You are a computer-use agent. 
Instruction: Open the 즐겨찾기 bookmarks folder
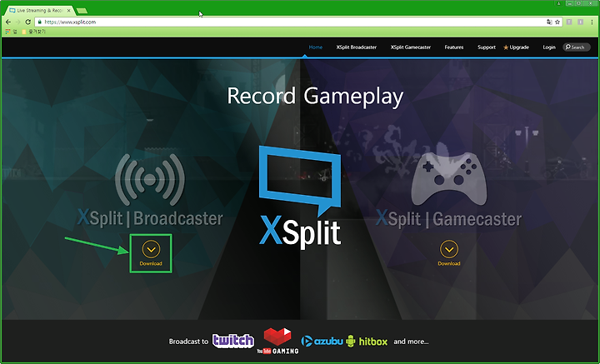point(34,32)
